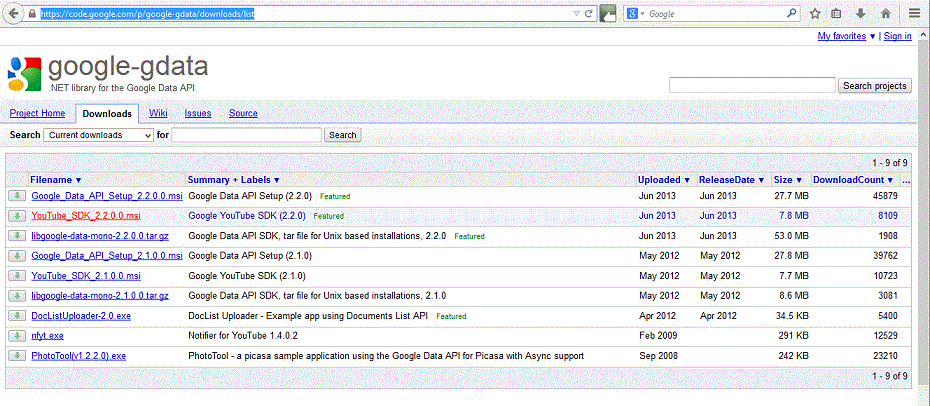Download icon for libgoogle-data-mono-2.1.0.0.tar.gz
930x406 pixels.
pos(17,296)
